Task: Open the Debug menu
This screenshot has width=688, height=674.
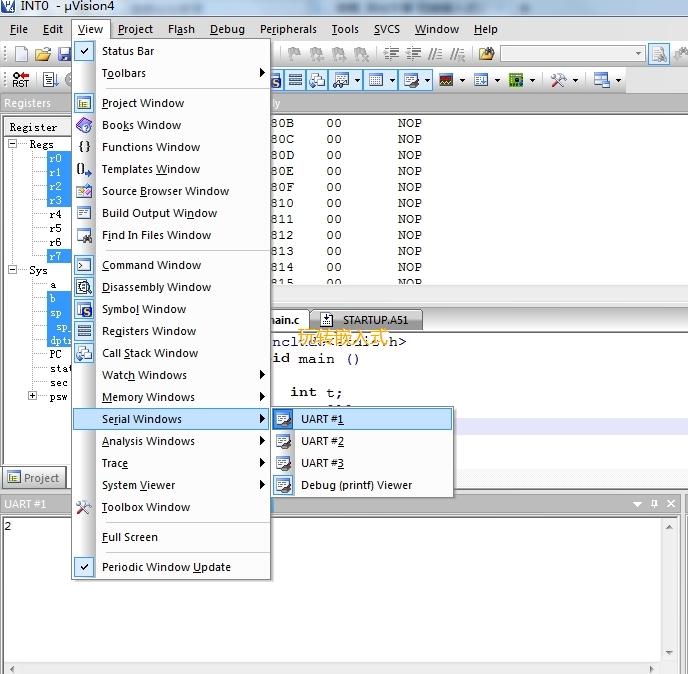Action: tap(227, 29)
